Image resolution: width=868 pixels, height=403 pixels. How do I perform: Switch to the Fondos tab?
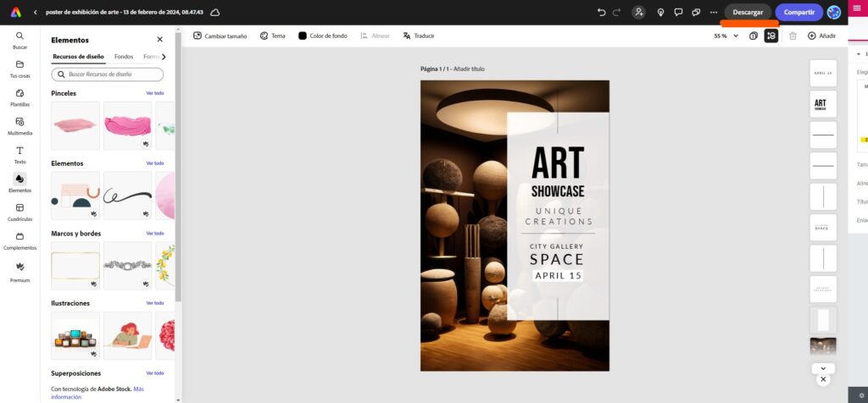coord(124,57)
